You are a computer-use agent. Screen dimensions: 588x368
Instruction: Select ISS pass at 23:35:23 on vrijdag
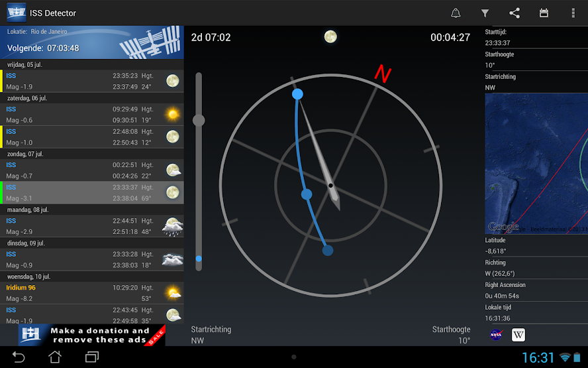[x=92, y=81]
